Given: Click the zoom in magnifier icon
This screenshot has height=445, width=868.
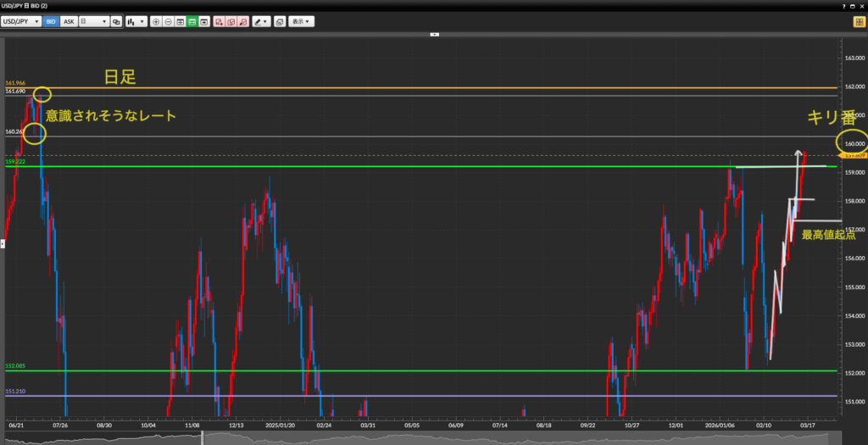Looking at the screenshot, I should coord(156,21).
